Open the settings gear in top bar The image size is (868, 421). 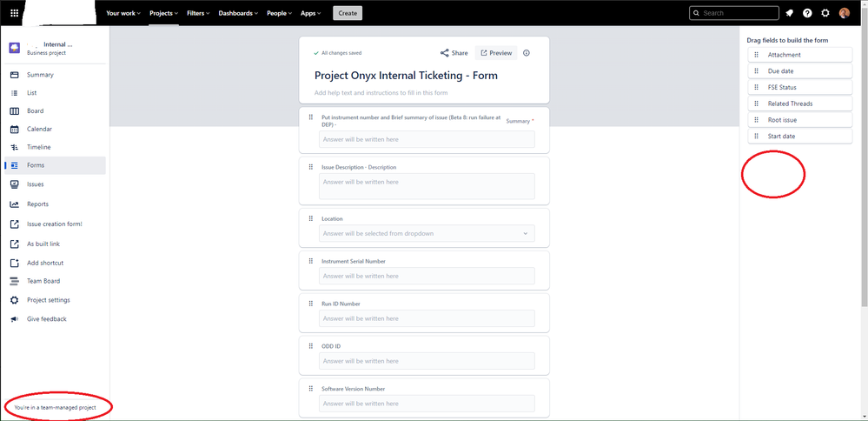pyautogui.click(x=825, y=13)
